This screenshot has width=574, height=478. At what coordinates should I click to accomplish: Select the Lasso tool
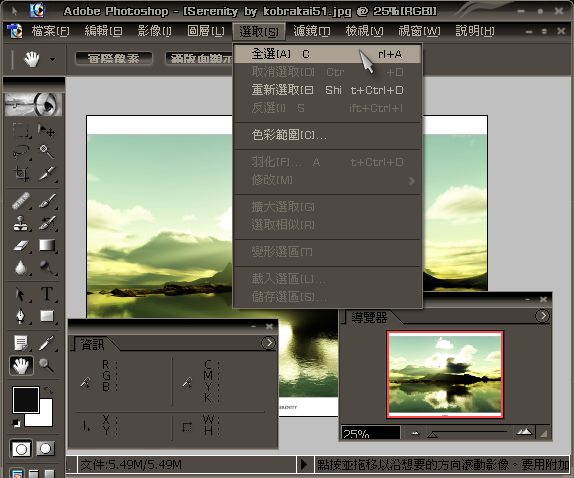(20, 152)
